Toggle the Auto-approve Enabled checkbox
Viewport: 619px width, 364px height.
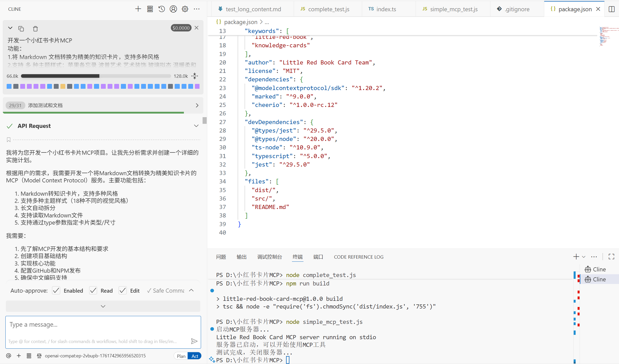point(56,291)
